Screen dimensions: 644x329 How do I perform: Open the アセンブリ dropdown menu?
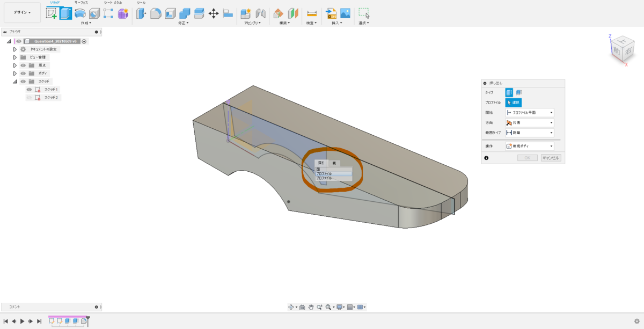[x=252, y=23]
